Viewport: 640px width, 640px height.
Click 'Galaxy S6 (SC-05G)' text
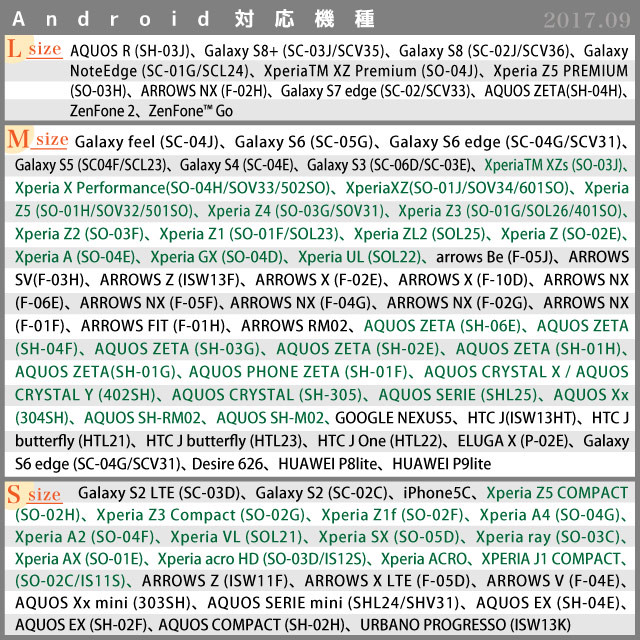point(304,142)
